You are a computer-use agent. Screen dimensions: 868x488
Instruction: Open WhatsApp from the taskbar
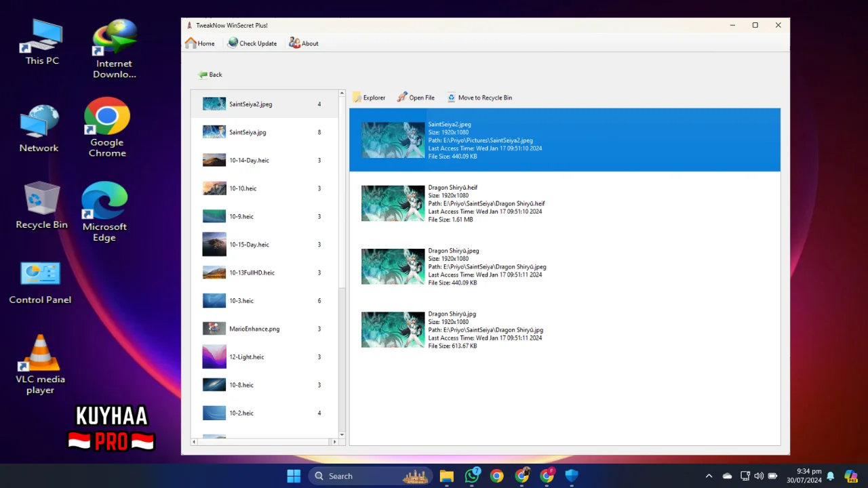pos(472,476)
